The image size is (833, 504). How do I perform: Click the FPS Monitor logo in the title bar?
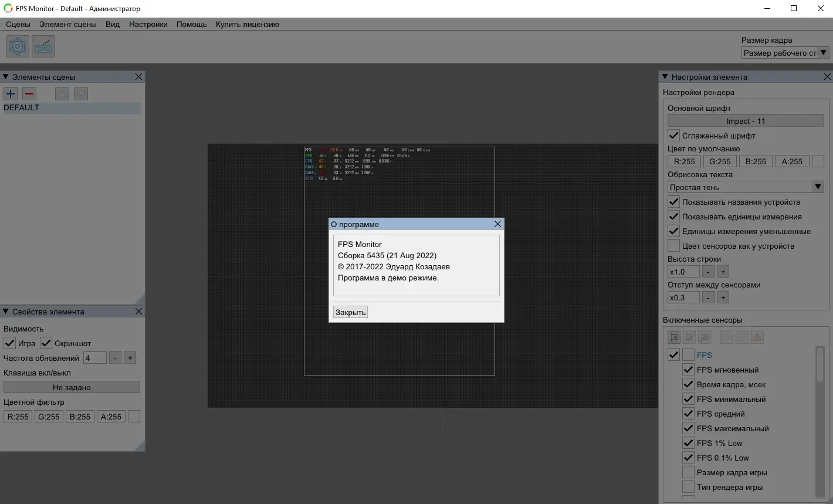click(8, 8)
